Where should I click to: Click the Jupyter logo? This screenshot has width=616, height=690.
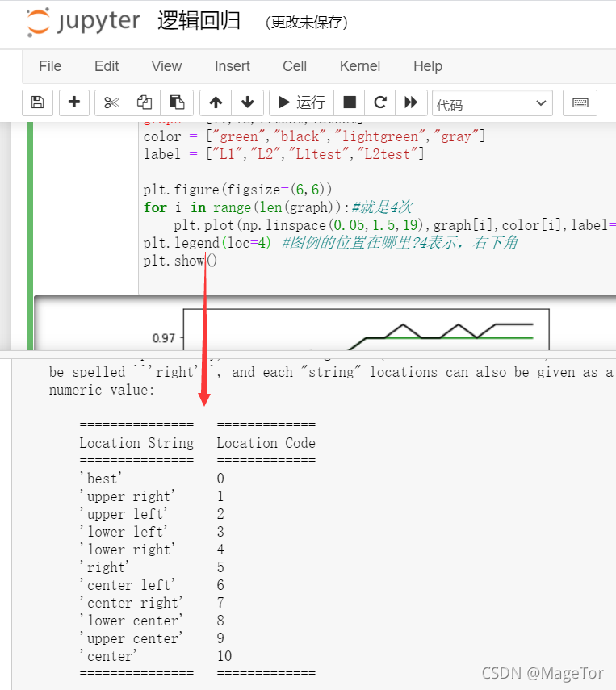point(83,22)
